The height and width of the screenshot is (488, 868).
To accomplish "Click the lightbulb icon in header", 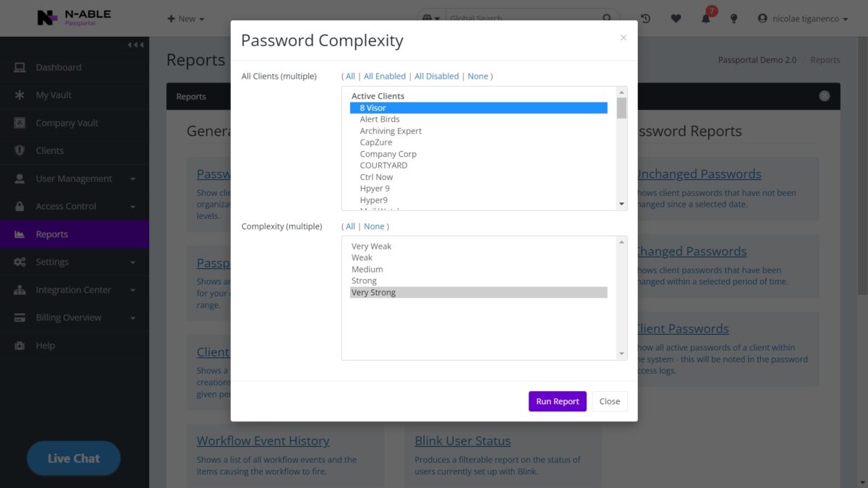I will (733, 19).
